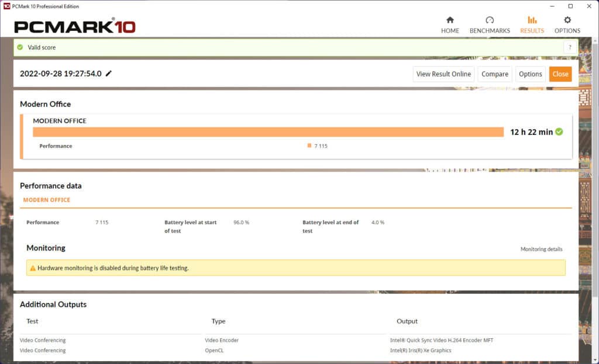Open the Monitoring details link
The width and height of the screenshot is (599, 364).
(541, 249)
